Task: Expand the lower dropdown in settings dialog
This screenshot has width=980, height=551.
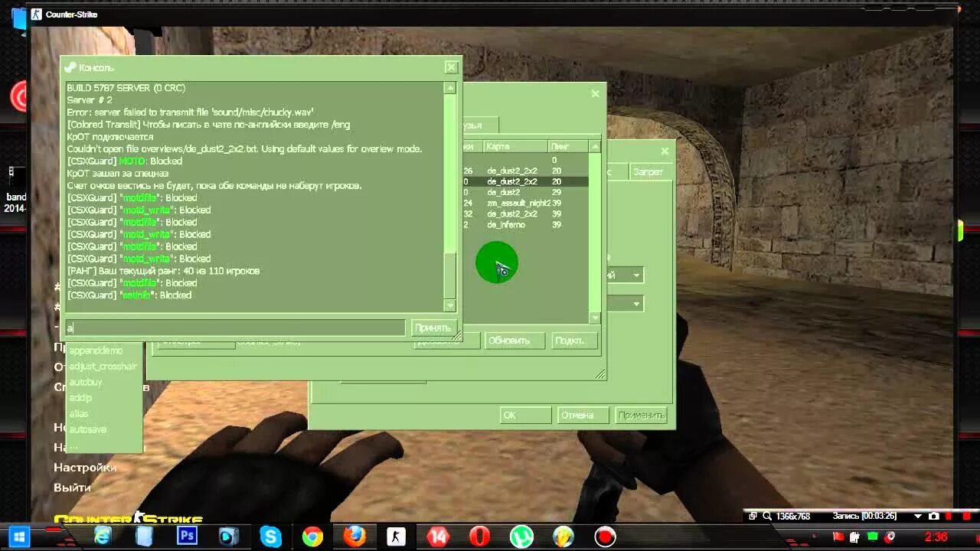Action: (x=636, y=304)
